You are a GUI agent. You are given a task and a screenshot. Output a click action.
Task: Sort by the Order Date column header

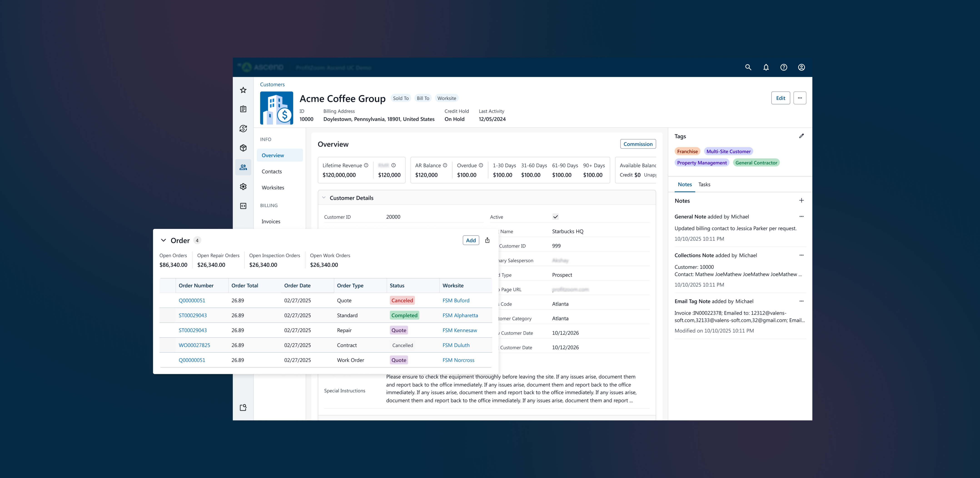pyautogui.click(x=307, y=285)
